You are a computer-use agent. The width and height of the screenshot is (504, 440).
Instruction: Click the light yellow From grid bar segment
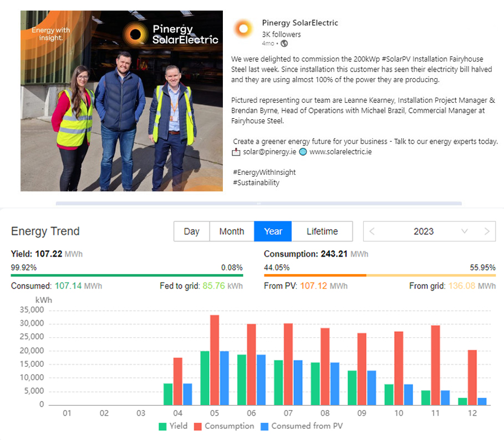[431, 275]
